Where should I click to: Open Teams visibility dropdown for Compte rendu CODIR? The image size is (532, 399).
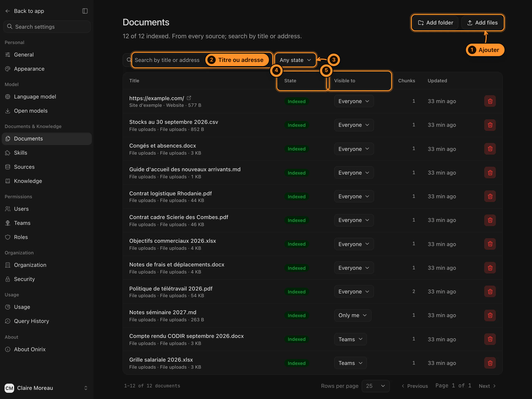click(350, 339)
